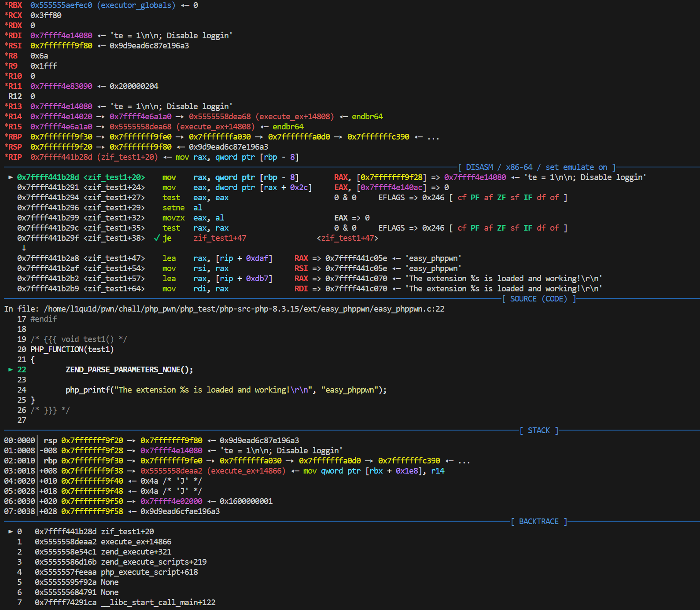Click the frame 0 arrow in the backtrace
Image resolution: width=700 pixels, height=610 pixels.
point(11,532)
